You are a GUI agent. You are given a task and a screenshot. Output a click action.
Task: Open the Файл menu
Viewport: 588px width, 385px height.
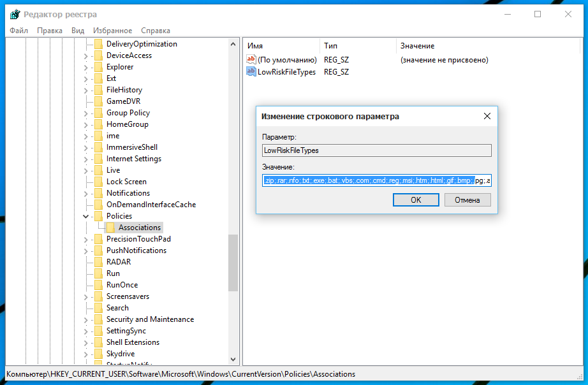18,31
